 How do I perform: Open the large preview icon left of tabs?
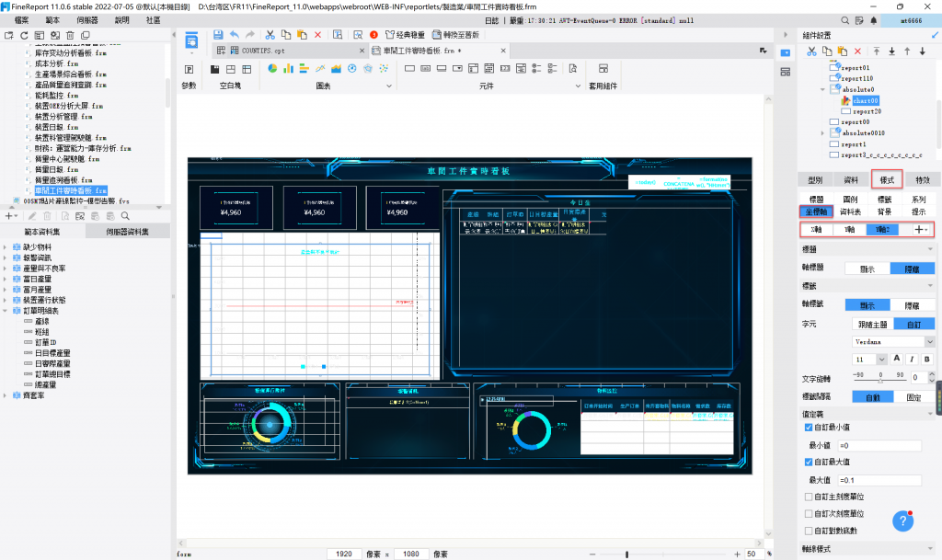[x=191, y=40]
